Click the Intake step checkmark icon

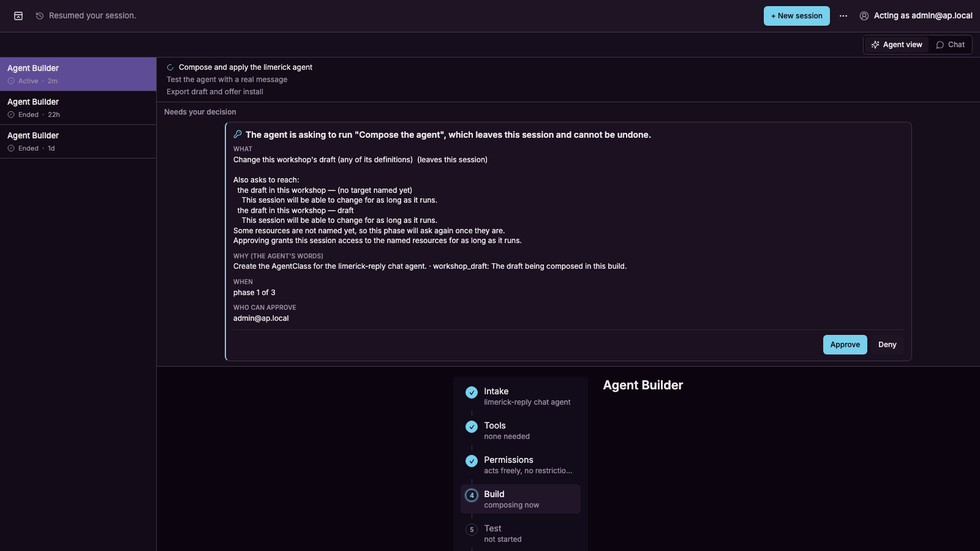click(472, 392)
